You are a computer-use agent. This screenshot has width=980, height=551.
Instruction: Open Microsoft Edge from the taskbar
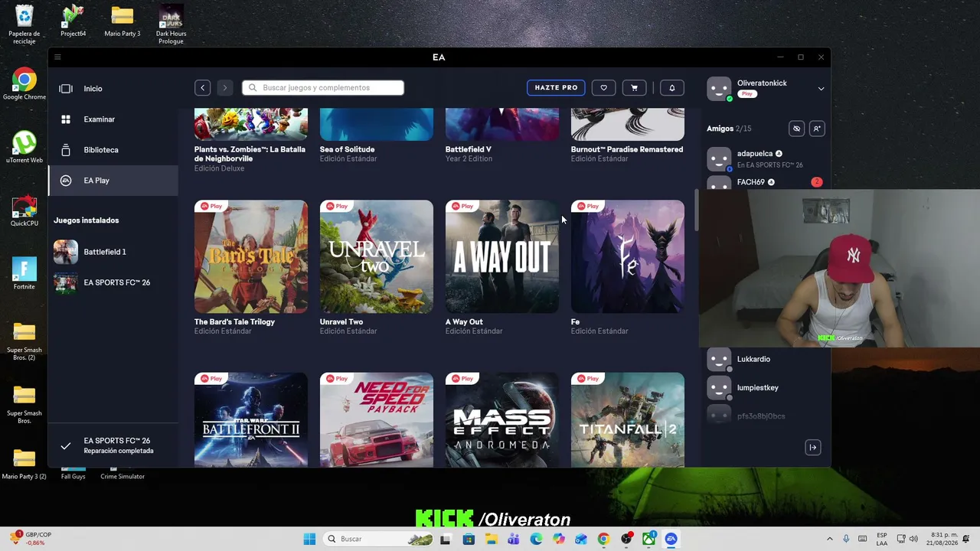pos(536,539)
